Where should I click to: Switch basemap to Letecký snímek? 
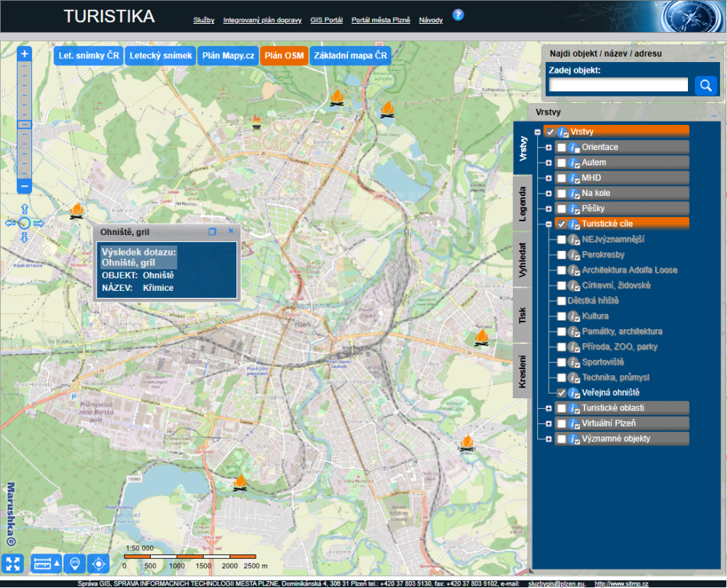[x=160, y=57]
